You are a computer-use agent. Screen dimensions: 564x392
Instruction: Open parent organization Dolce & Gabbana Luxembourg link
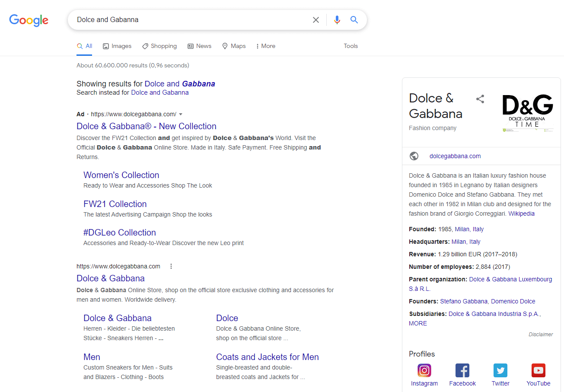coord(510,279)
